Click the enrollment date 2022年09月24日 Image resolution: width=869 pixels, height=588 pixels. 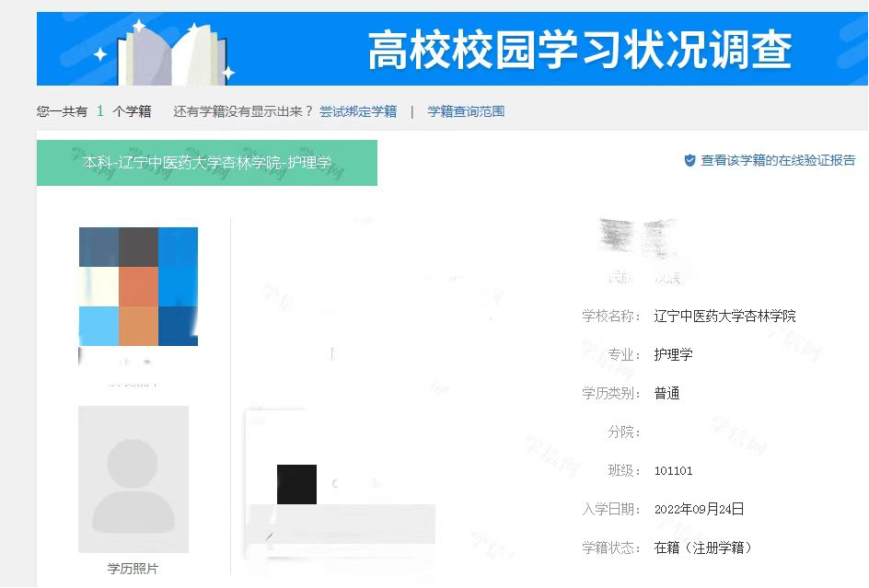coord(699,509)
